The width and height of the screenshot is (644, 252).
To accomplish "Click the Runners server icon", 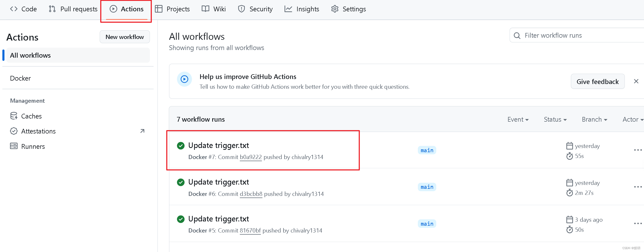I will pyautogui.click(x=14, y=146).
